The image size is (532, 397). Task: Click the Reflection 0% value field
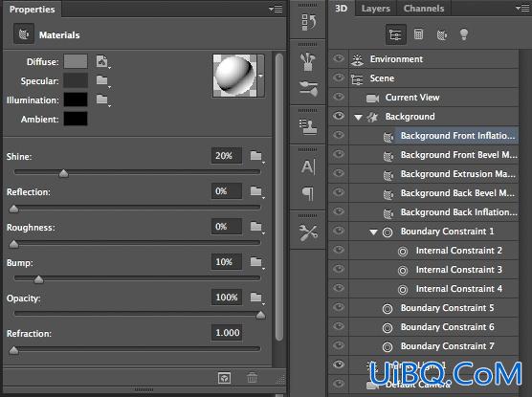tap(227, 191)
